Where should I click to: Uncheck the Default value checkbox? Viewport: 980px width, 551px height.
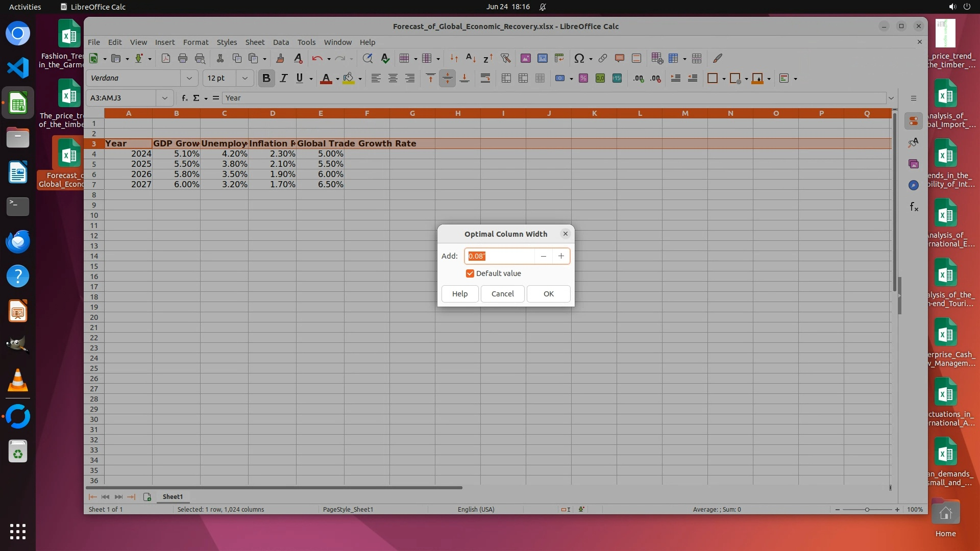tap(470, 273)
